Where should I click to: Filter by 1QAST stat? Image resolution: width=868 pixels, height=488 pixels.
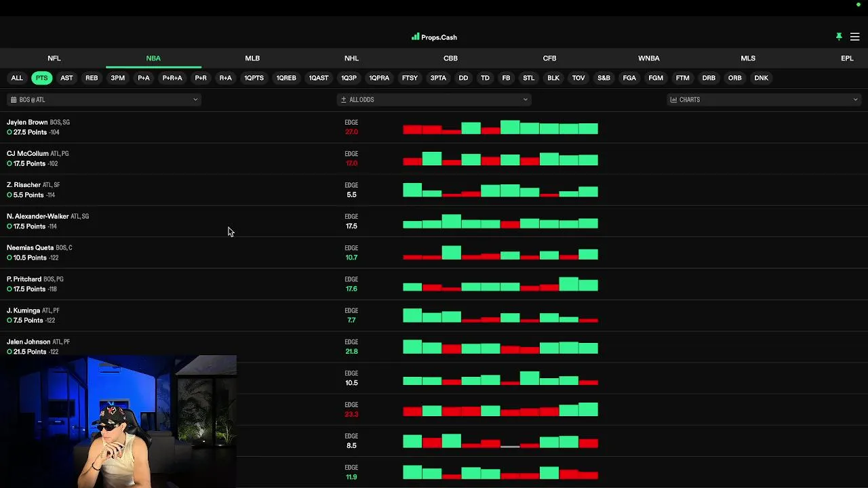[x=319, y=78]
